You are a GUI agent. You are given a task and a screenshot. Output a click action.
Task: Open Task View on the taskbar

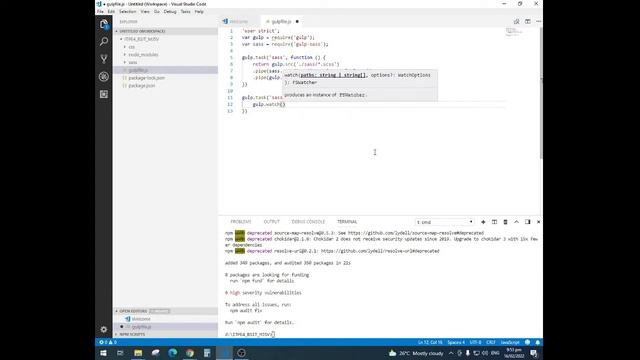120,353
